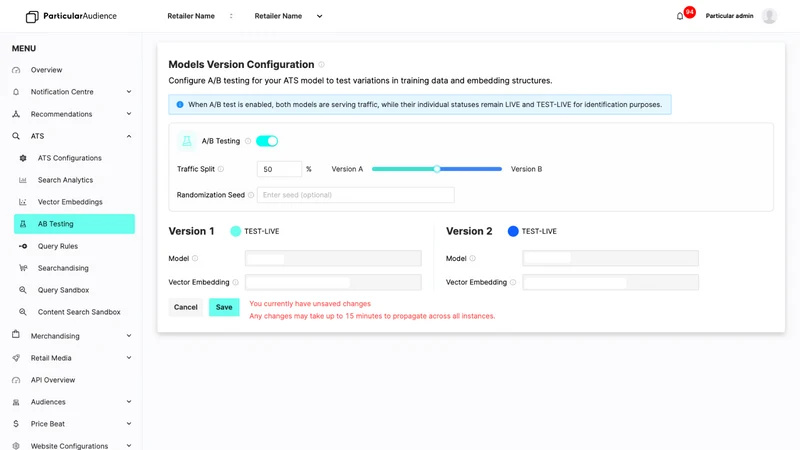
Task: Click info icon next to Randomization Seed
Action: (x=251, y=195)
